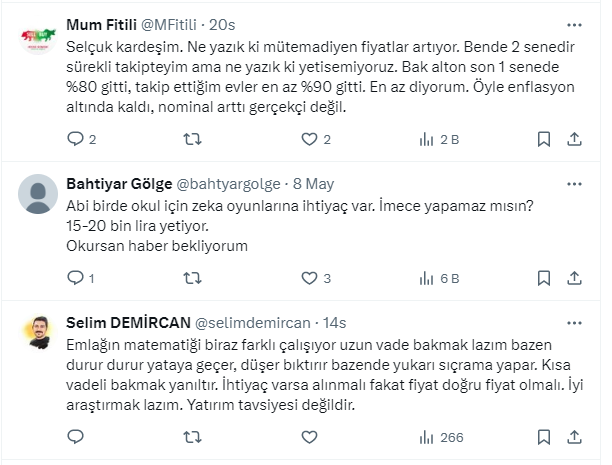
Task: Bookmark Bahtiyar Gölge's tweet
Action: point(545,277)
